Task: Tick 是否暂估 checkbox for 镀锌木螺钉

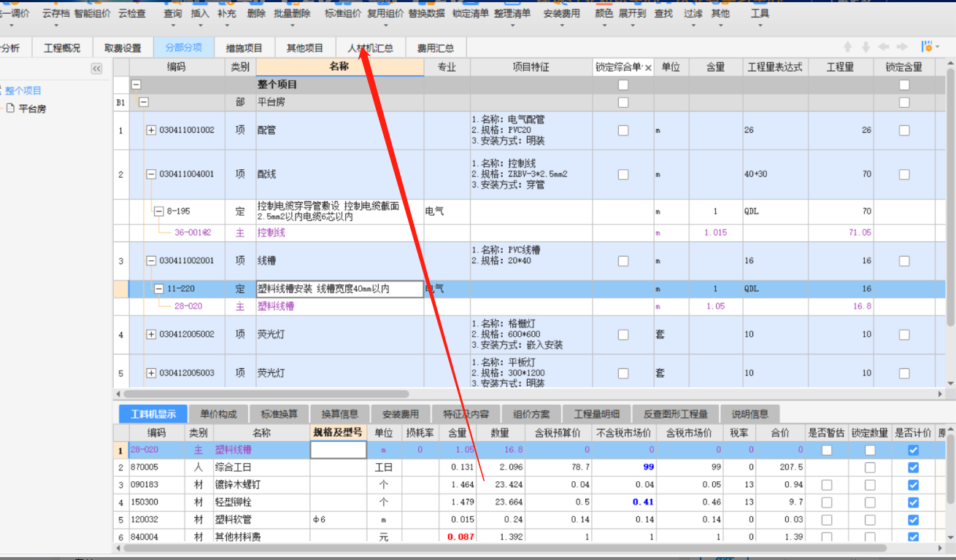Action: pos(826,485)
